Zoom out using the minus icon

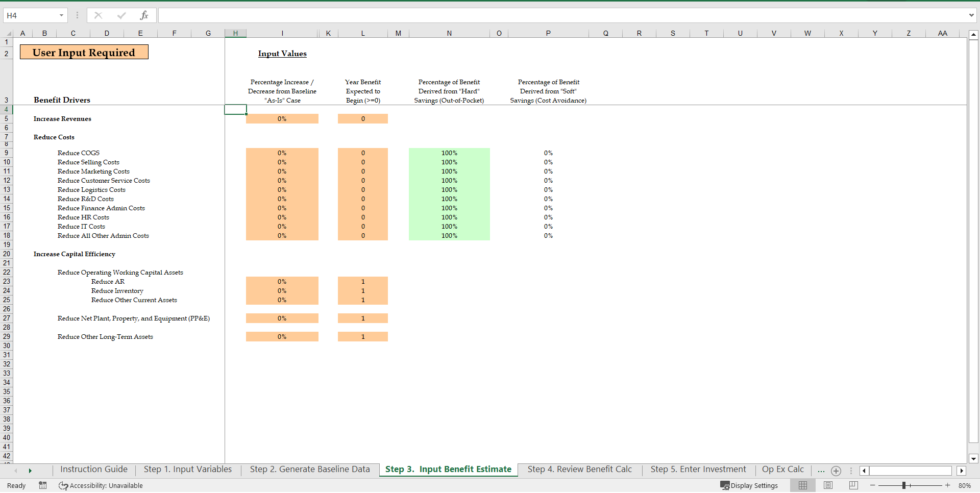click(x=872, y=485)
